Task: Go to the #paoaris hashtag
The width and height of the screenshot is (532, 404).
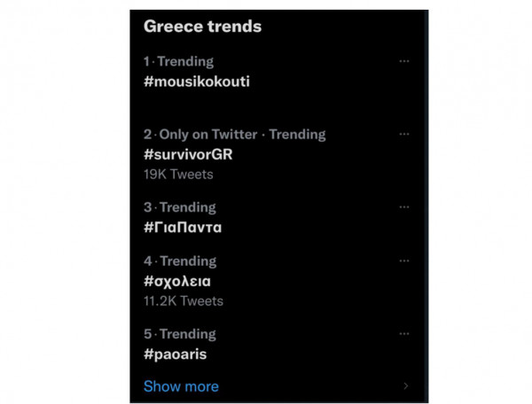Action: (176, 354)
